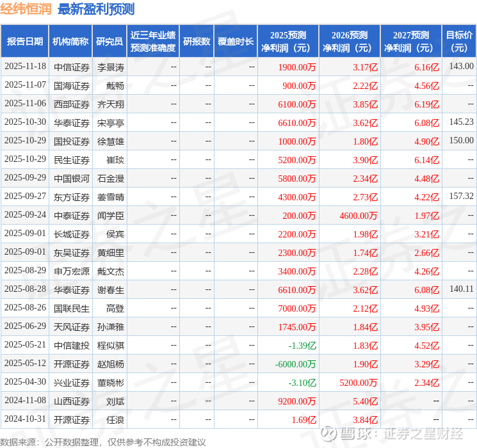The width and height of the screenshot is (477, 448).
Task: Select the 覆盖时长 column header
Action: pyautogui.click(x=236, y=42)
